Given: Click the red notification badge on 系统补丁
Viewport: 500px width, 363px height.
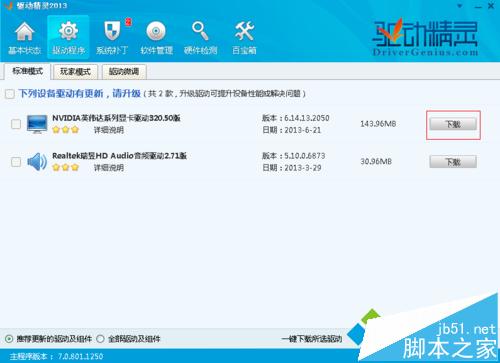Looking at the screenshot, I should (128, 22).
